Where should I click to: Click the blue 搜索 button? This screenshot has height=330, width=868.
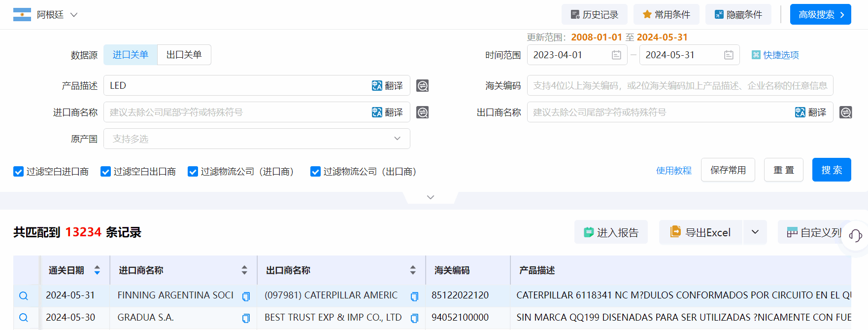coord(831,170)
